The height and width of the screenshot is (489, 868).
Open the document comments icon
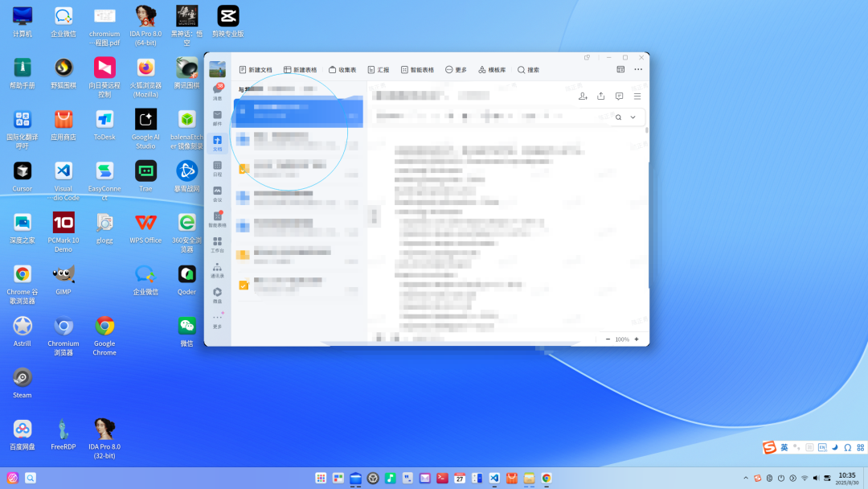click(619, 96)
